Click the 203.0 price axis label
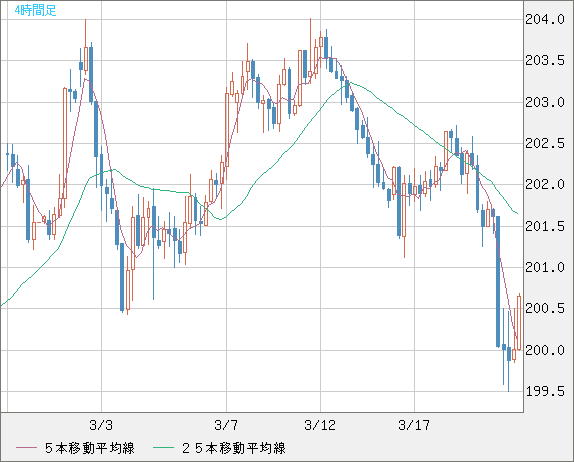Viewport: 574px width, 462px height. [545, 102]
